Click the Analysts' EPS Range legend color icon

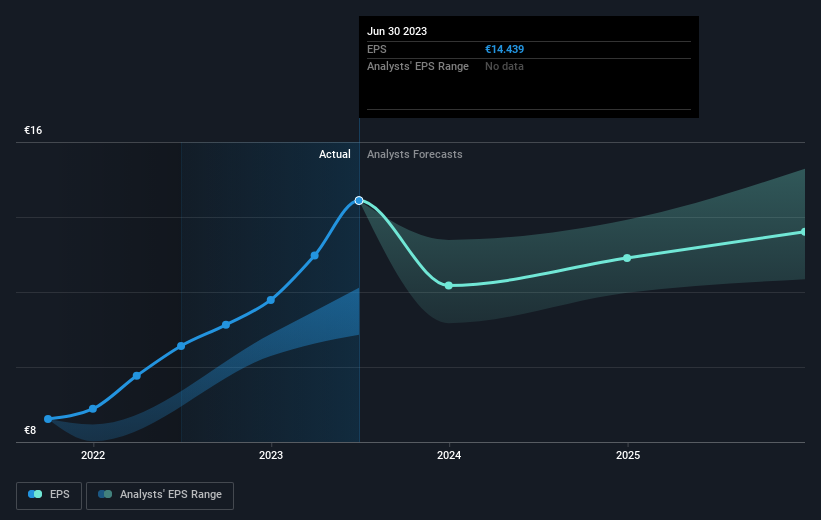(105, 494)
